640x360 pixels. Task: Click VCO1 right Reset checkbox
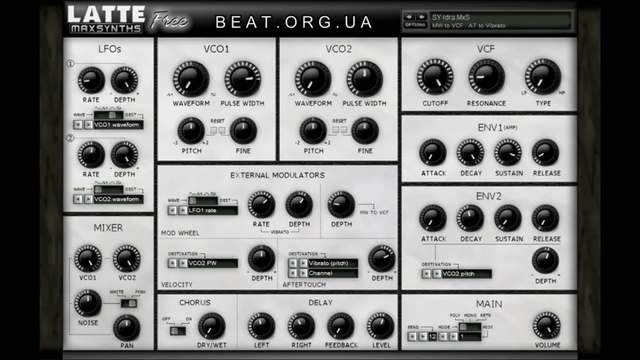[x=222, y=130]
